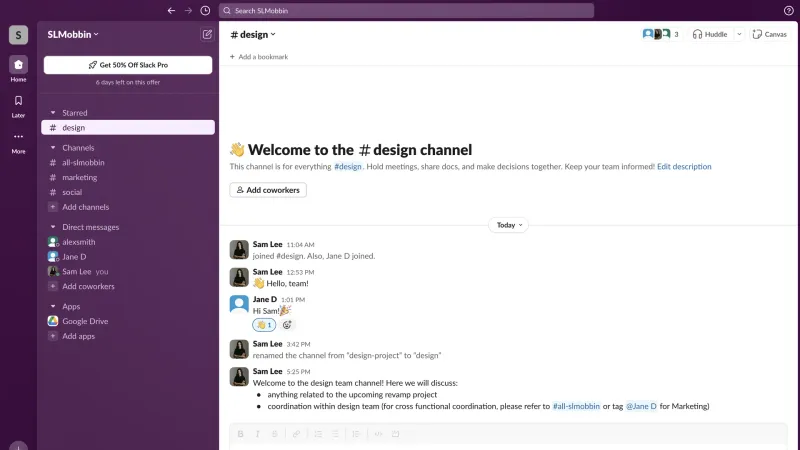Screen dimensions: 800x450
Task: Click the S workspace avatar
Action: pos(18,35)
